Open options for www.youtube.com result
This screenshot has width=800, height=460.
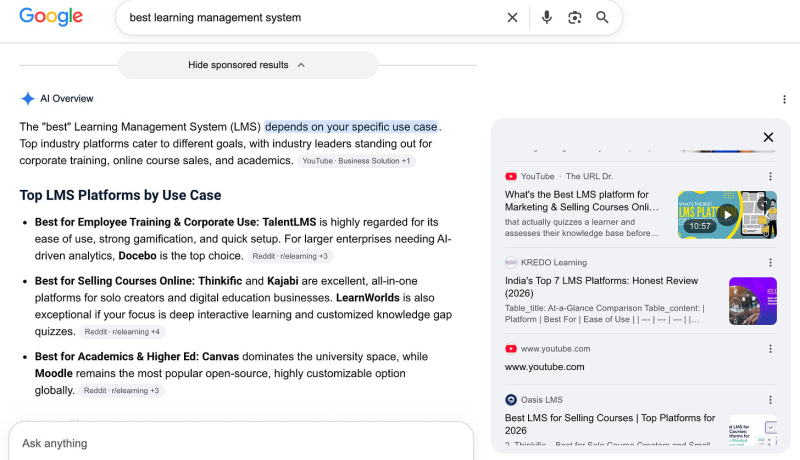click(x=770, y=349)
